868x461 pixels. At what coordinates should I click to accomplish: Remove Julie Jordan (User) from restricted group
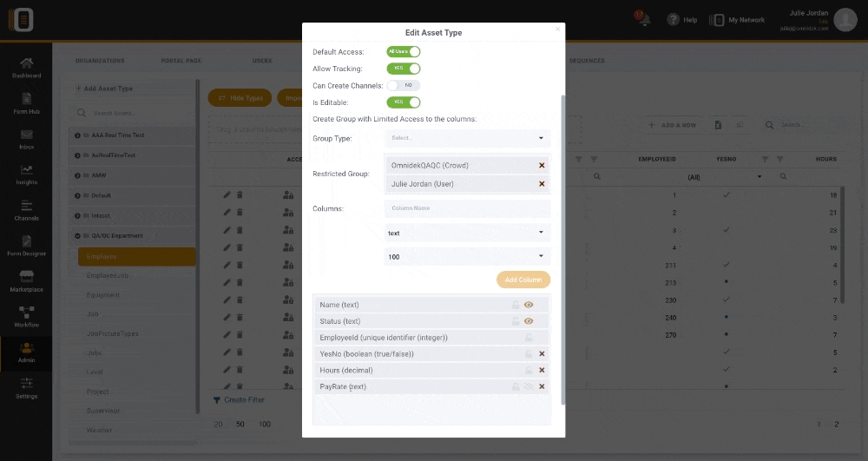pos(542,184)
